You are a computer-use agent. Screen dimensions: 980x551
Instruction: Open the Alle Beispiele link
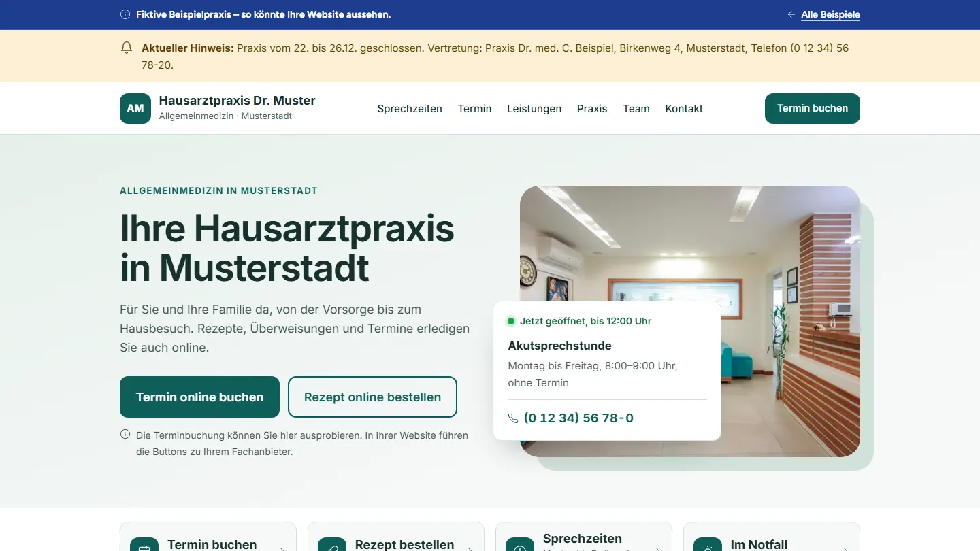(x=830, y=14)
